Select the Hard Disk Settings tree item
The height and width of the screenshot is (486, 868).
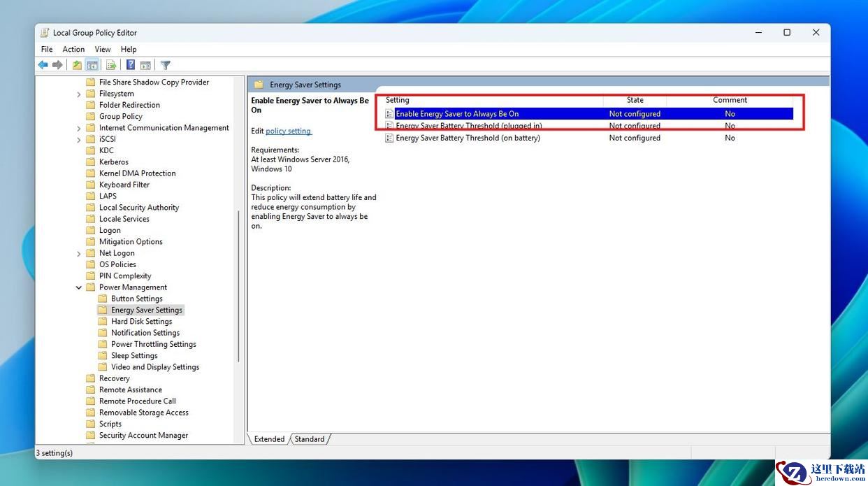(141, 322)
